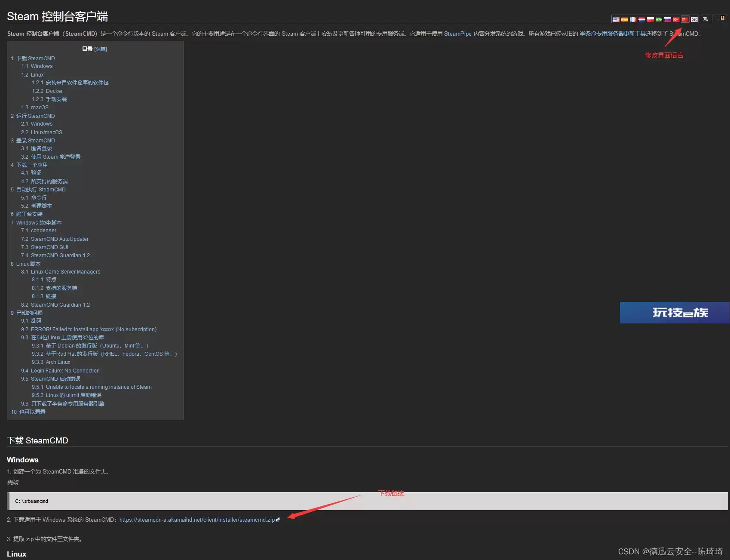
Task: Go to 7.1 condenser entry
Action: pos(39,231)
